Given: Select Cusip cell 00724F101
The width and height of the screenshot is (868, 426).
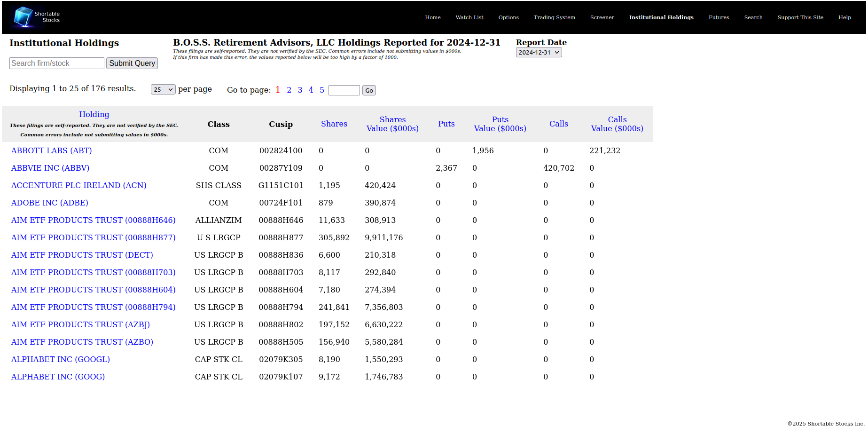Looking at the screenshot, I should click(x=281, y=203).
